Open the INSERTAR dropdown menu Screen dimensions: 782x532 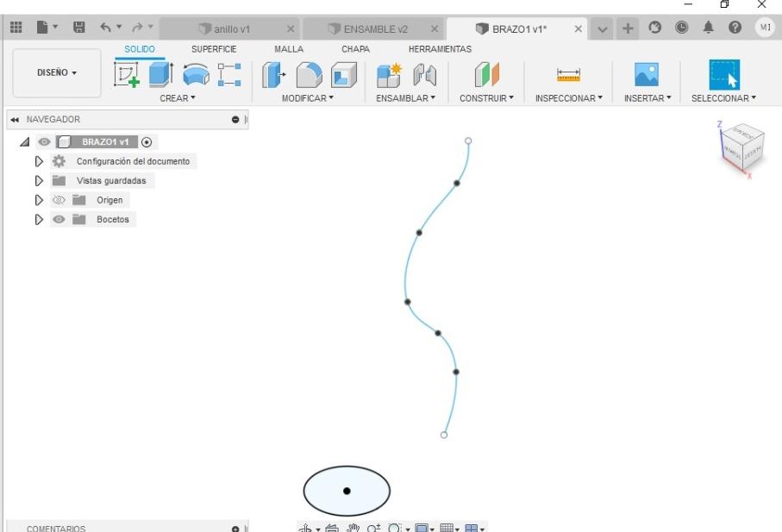pos(647,98)
